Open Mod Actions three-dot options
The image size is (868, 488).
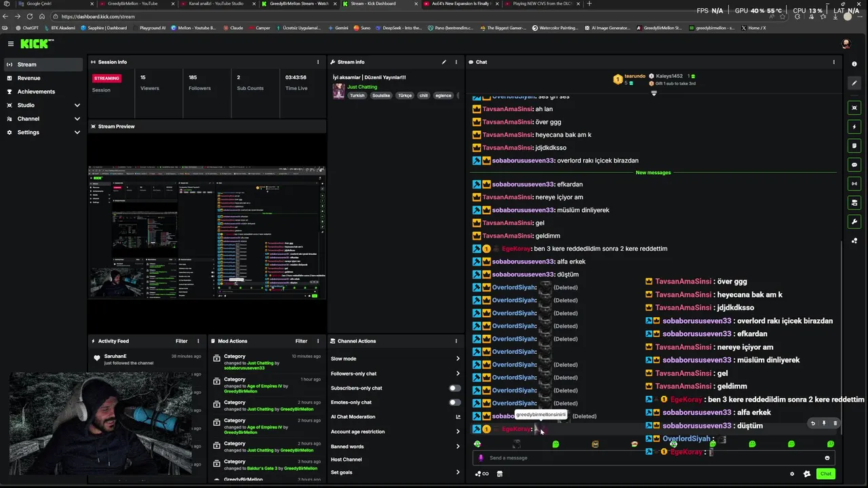(x=318, y=341)
